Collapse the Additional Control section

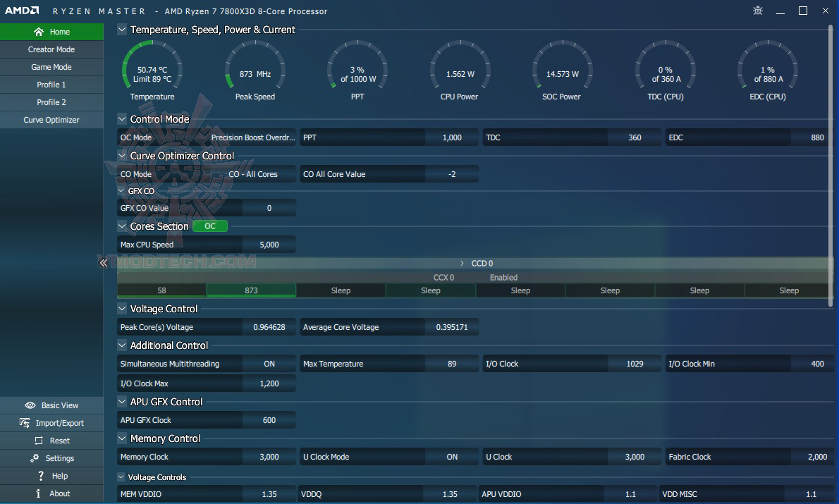[x=122, y=345]
